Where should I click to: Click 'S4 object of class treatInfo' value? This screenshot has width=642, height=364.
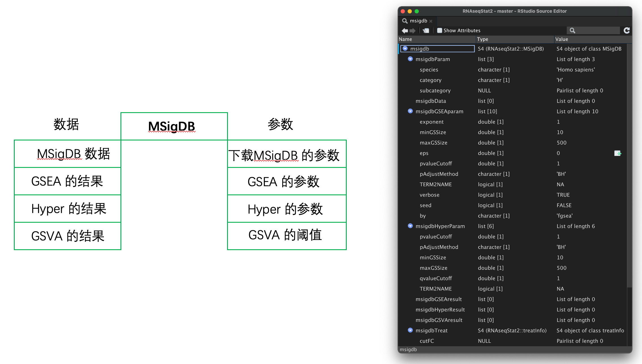coord(590,330)
